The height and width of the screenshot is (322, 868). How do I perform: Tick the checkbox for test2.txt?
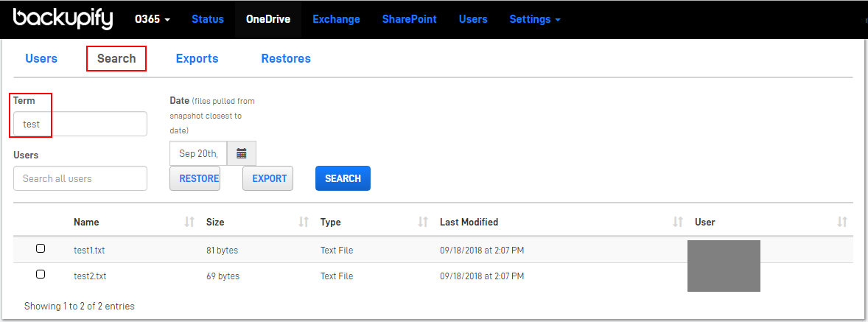point(41,274)
